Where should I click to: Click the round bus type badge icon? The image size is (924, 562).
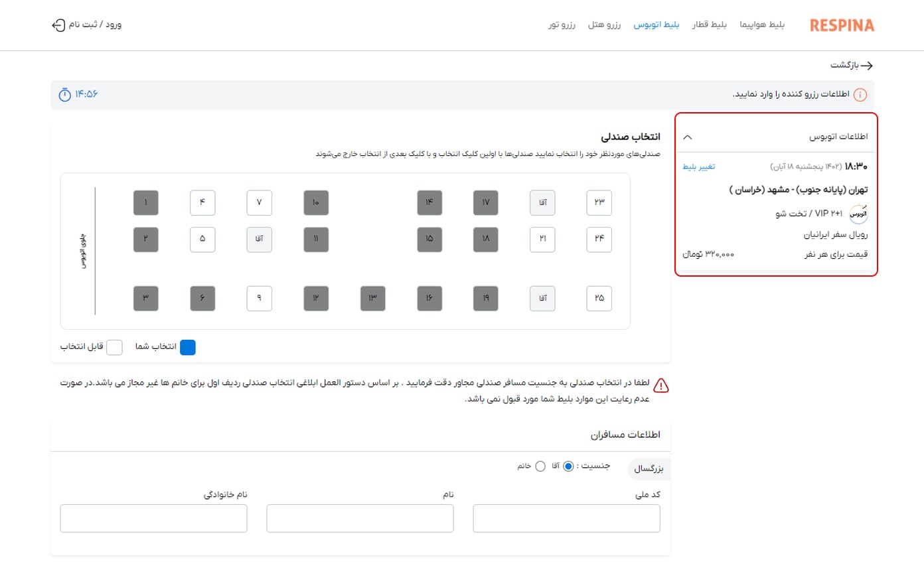(858, 214)
